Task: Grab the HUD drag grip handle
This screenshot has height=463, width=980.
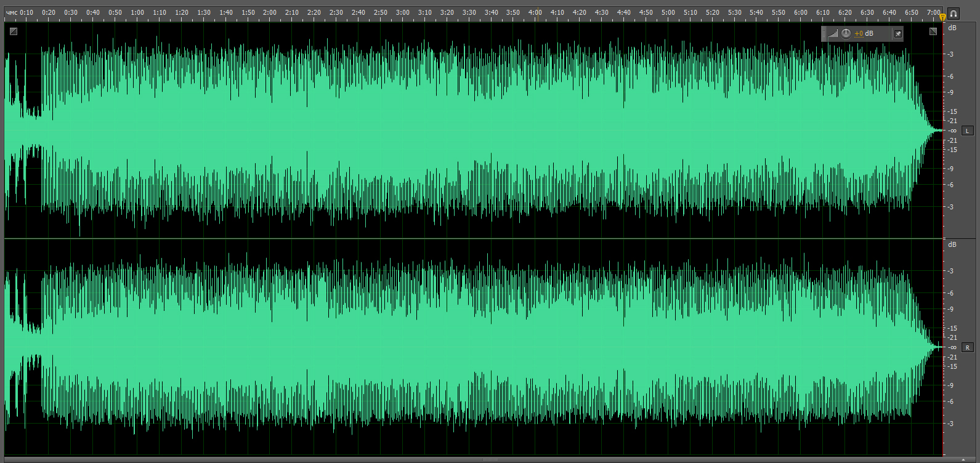Action: pyautogui.click(x=824, y=34)
